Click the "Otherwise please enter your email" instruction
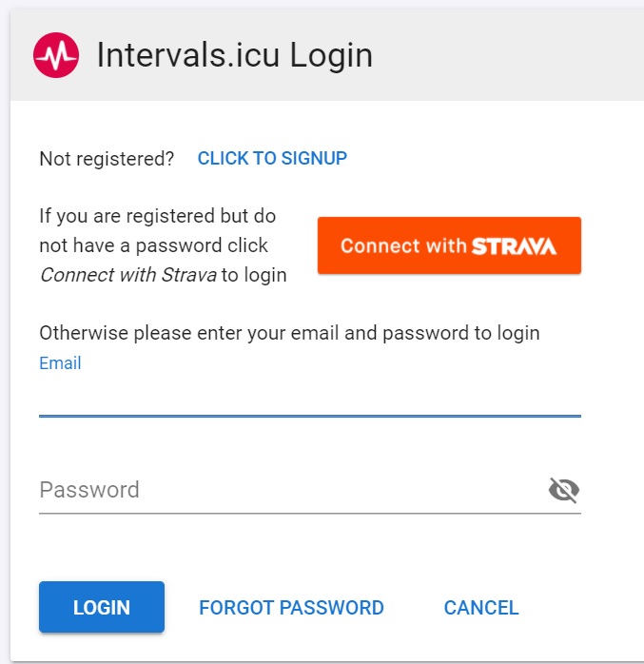The height and width of the screenshot is (664, 644). pyautogui.click(x=289, y=333)
